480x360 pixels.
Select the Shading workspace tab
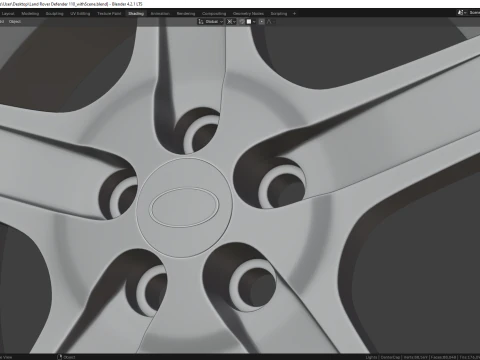[136, 14]
